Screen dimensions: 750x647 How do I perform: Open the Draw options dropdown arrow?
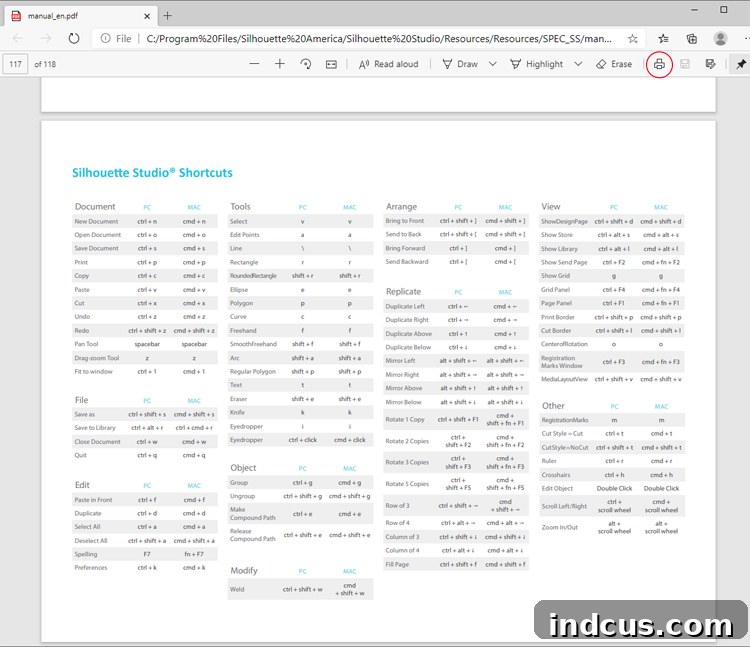point(493,64)
